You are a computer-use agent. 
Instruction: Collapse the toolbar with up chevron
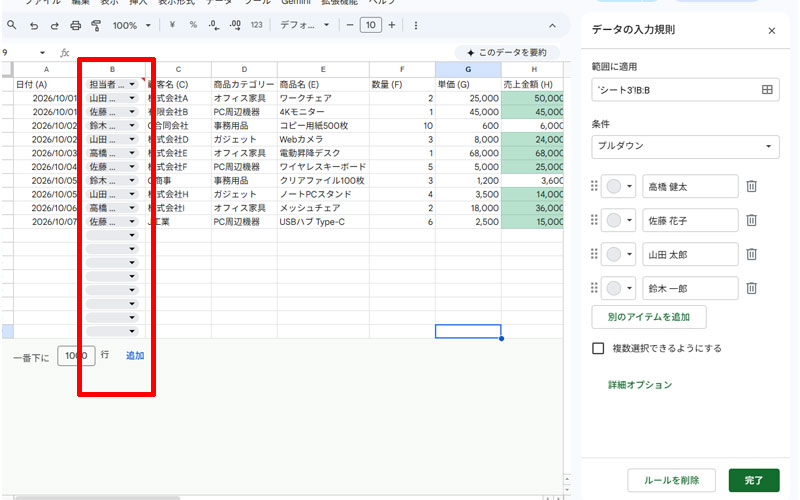(553, 26)
